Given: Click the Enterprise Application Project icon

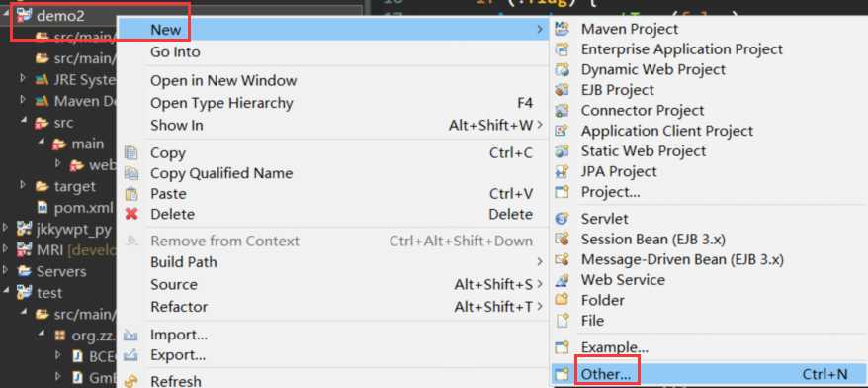Looking at the screenshot, I should [x=562, y=49].
